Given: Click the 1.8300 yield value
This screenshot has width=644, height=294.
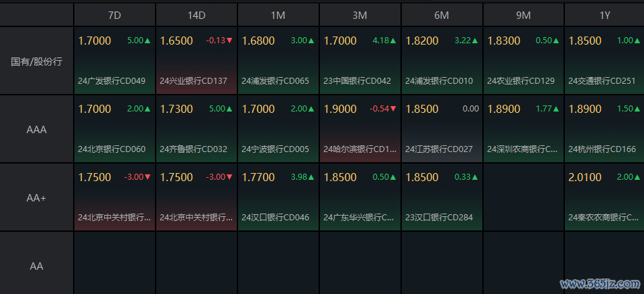Looking at the screenshot, I should (x=503, y=41).
